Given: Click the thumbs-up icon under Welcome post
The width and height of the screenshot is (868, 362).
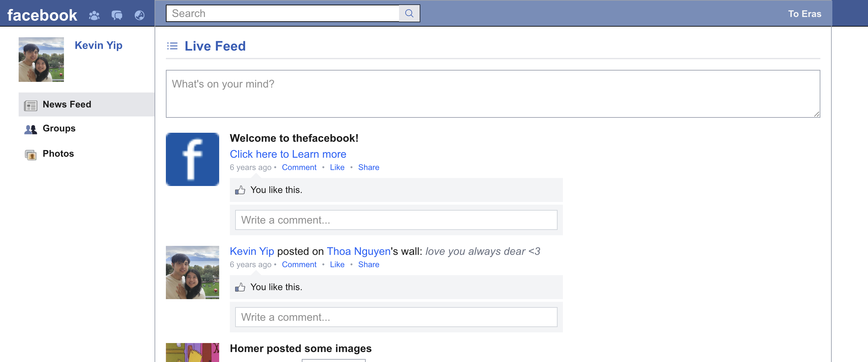Looking at the screenshot, I should click(x=240, y=190).
